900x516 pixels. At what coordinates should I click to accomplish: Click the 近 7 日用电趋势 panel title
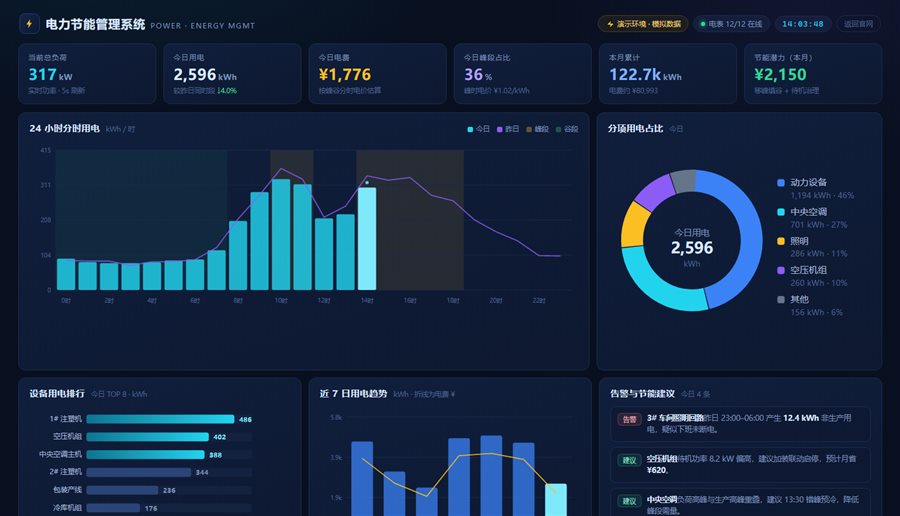click(354, 394)
